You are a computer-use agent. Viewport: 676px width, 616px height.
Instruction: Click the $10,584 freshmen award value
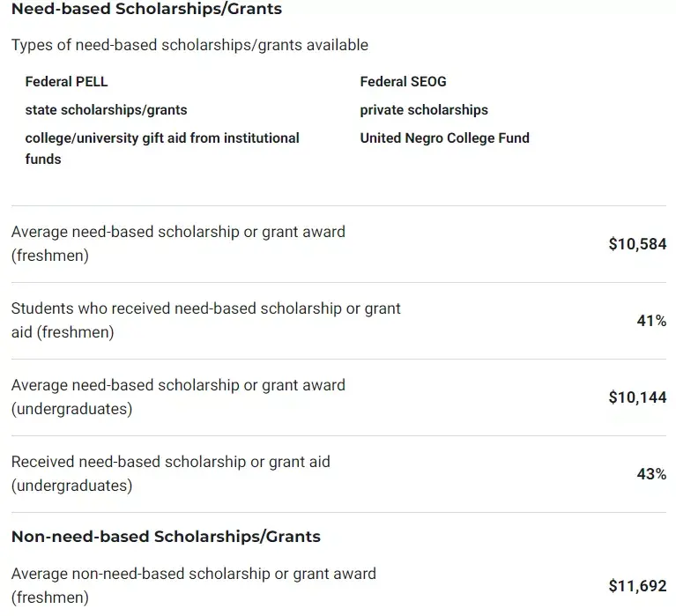(x=637, y=244)
